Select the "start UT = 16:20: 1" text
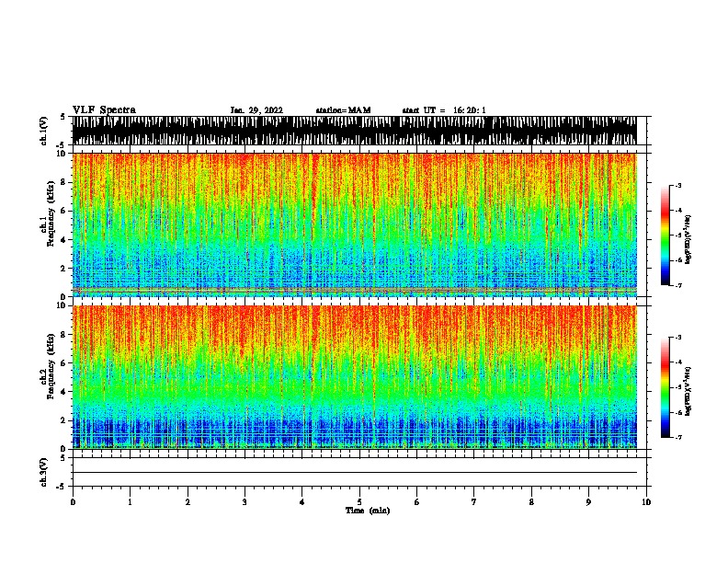This screenshot has width=728, height=563. [x=444, y=110]
